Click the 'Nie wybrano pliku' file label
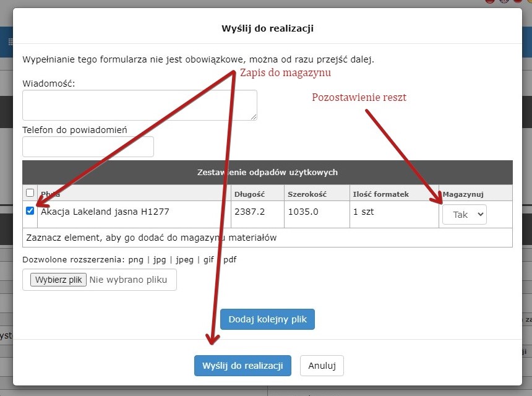Image resolution: width=532 pixels, height=396 pixels. (x=128, y=280)
